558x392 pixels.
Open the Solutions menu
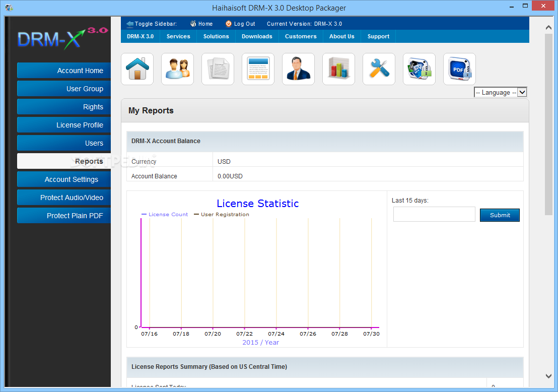click(216, 36)
